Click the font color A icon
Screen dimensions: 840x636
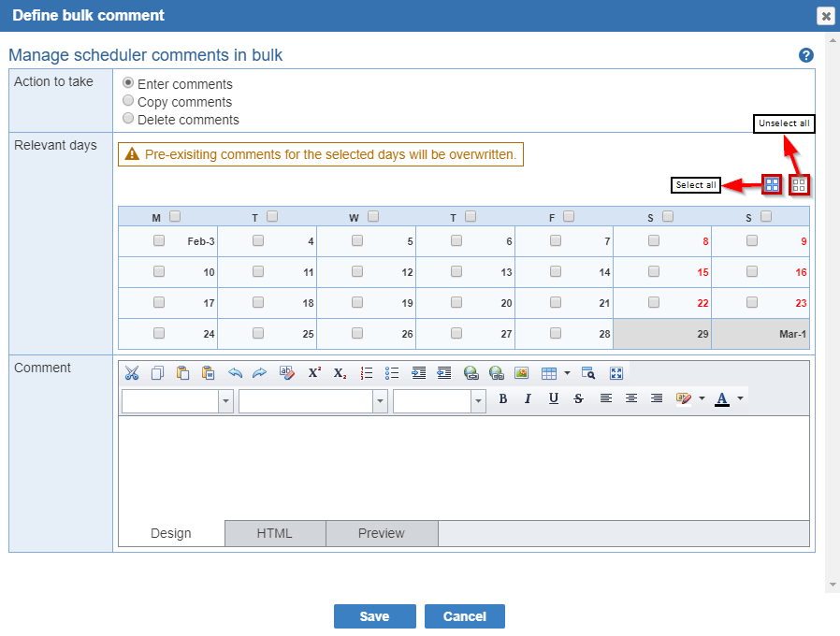click(722, 398)
